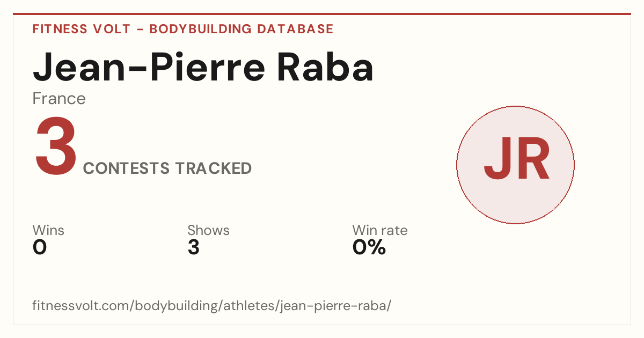
Task: Click the Win rate label
Action: click(380, 231)
